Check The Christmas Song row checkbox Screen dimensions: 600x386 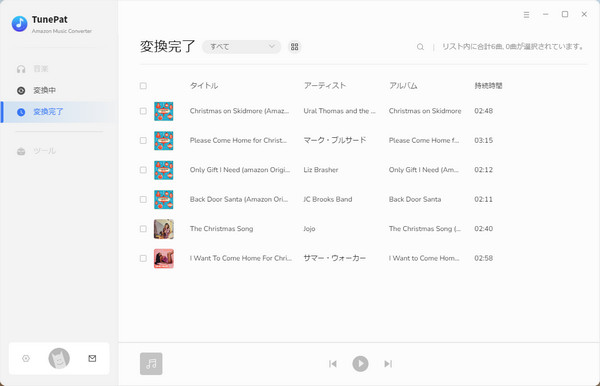coord(143,229)
